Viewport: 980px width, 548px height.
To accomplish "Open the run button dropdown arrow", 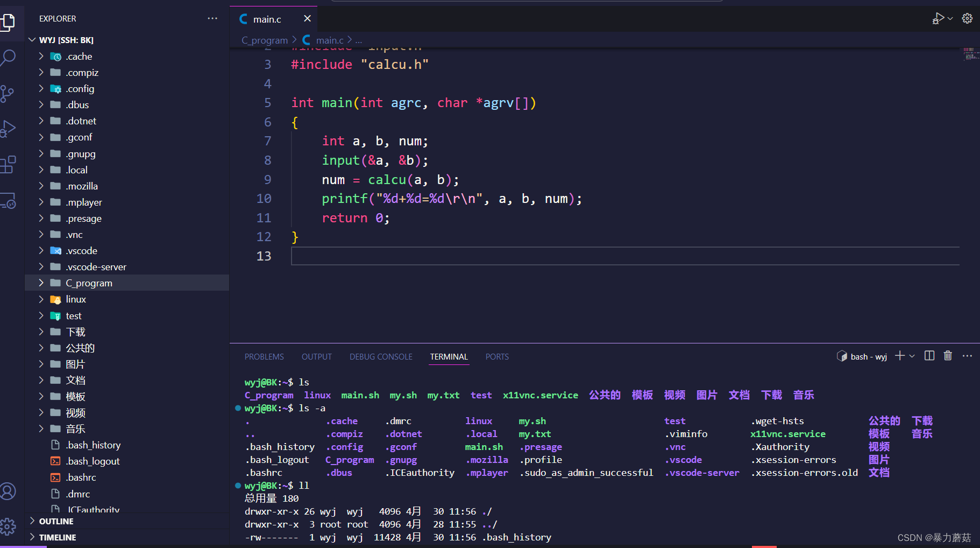I will point(950,19).
